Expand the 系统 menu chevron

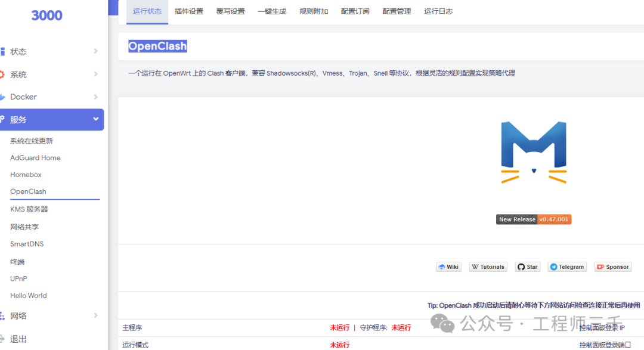(x=95, y=75)
